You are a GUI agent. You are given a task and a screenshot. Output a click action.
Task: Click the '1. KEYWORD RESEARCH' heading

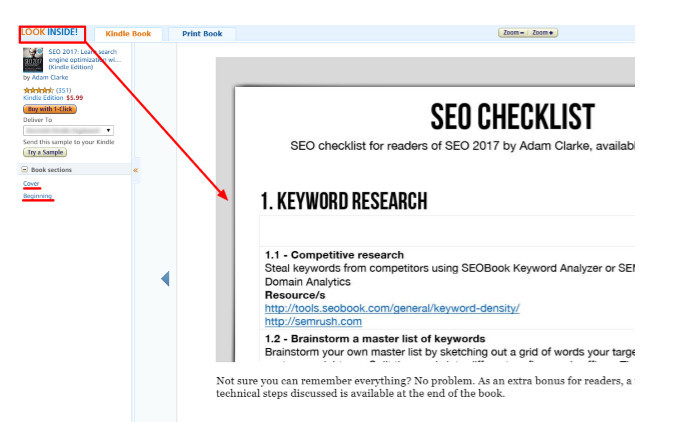pos(344,202)
